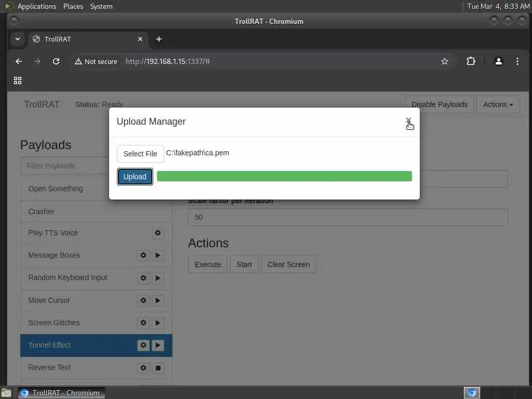532x399 pixels.
Task: Click the Status: Ready text
Action: click(99, 104)
